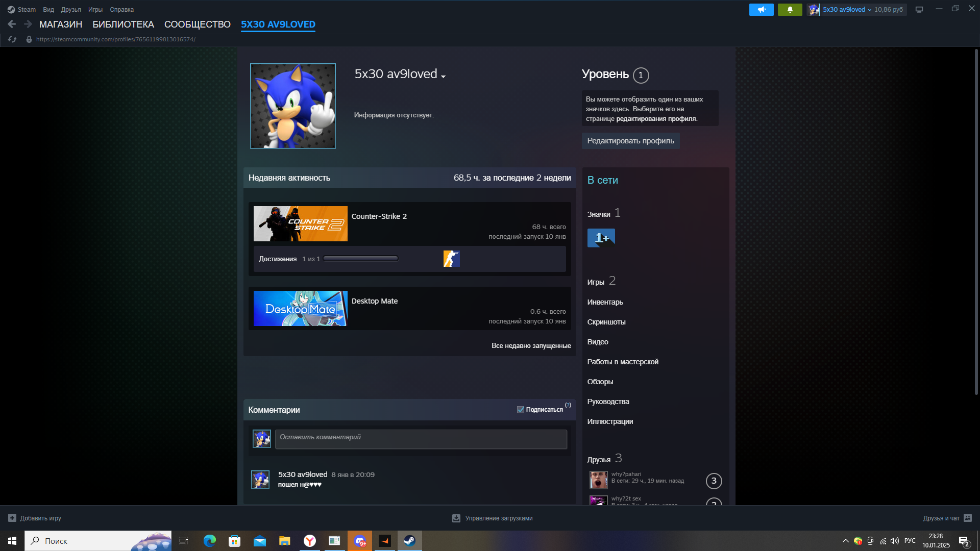The width and height of the screenshot is (980, 551).
Task: Click the Windows taskbar search box
Action: point(99,541)
